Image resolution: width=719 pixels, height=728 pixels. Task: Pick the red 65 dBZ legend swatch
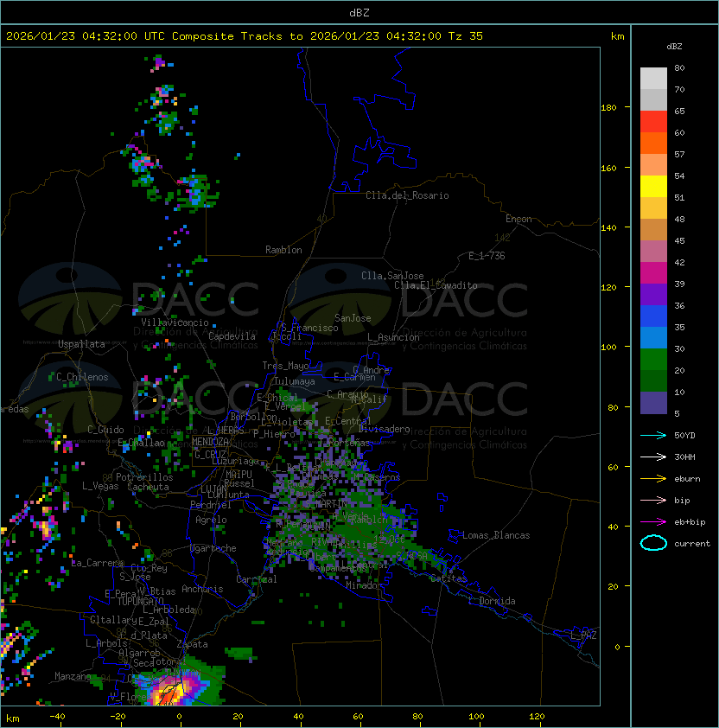pos(653,122)
